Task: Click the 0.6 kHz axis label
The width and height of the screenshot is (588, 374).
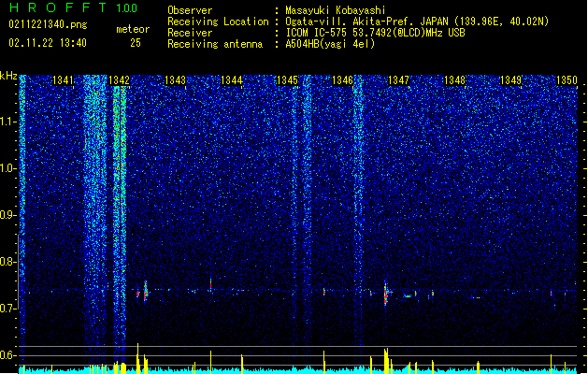Action: coord(8,355)
